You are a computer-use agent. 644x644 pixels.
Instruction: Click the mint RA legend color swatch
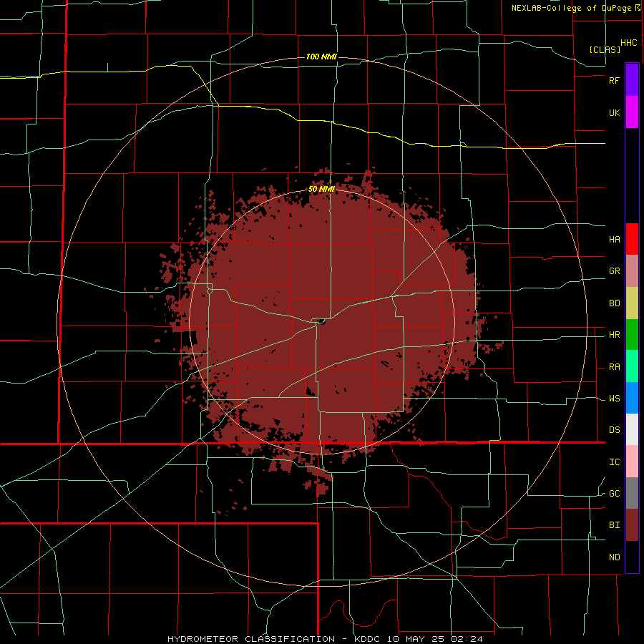(x=632, y=366)
